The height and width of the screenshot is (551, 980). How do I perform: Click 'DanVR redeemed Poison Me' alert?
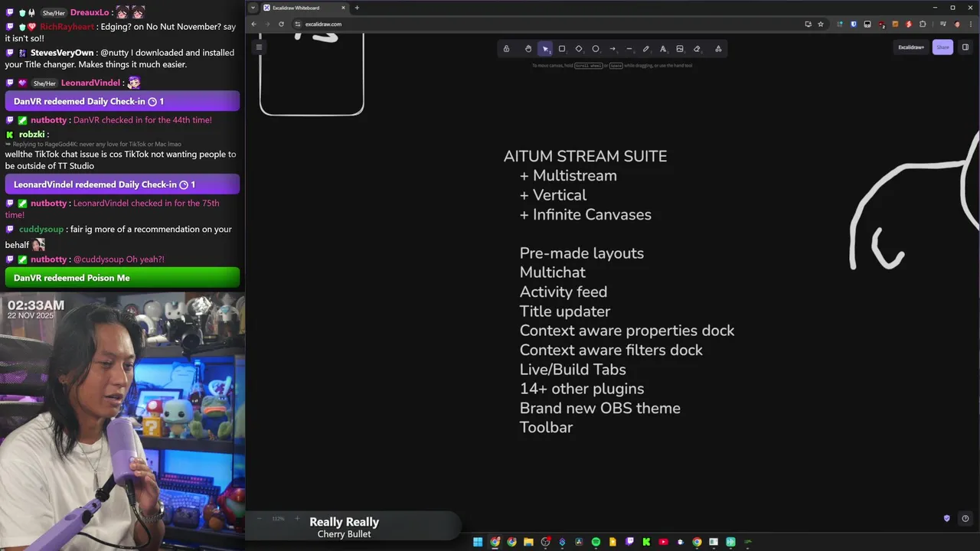coord(122,278)
